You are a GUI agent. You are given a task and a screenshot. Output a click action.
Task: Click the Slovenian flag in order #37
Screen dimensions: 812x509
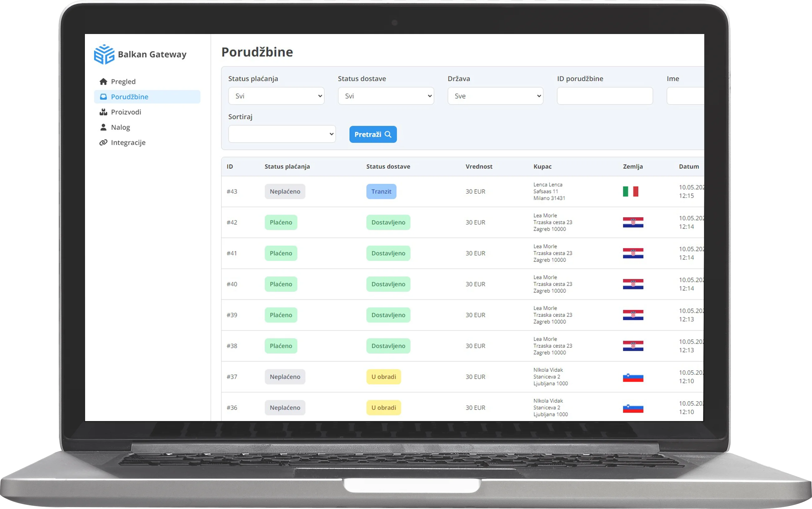point(633,377)
